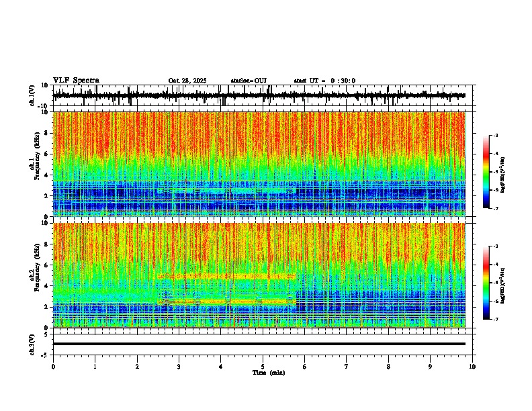Click the yellow 2.5 kHz emission band in ch.2
Image resolution: width=532 pixels, height=411 pixels.
226,301
